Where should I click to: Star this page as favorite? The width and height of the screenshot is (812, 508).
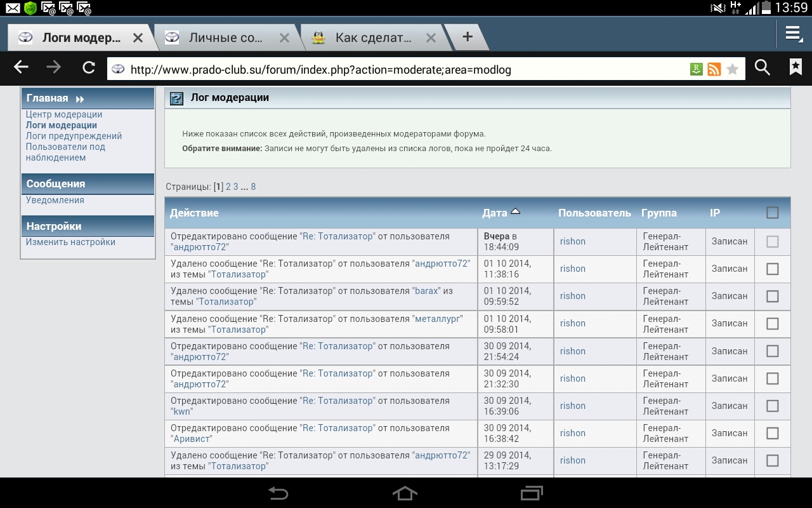(733, 69)
